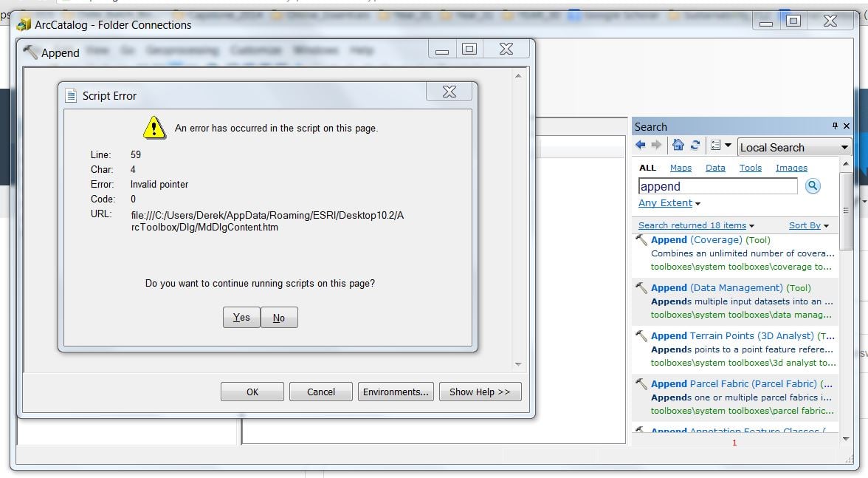Image resolution: width=868 pixels, height=478 pixels.
Task: Click No in the Script Error dialog
Action: point(279,318)
